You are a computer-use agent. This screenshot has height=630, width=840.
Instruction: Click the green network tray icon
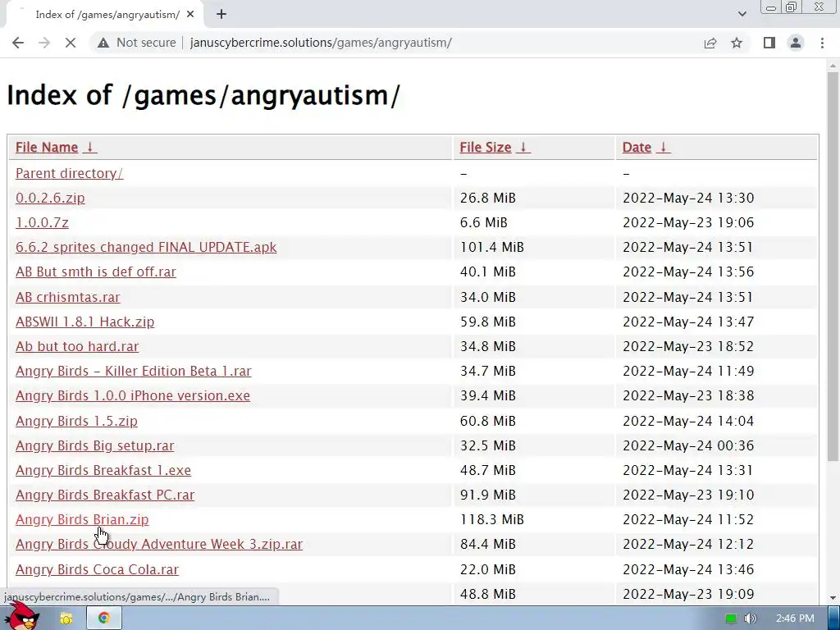(731, 619)
